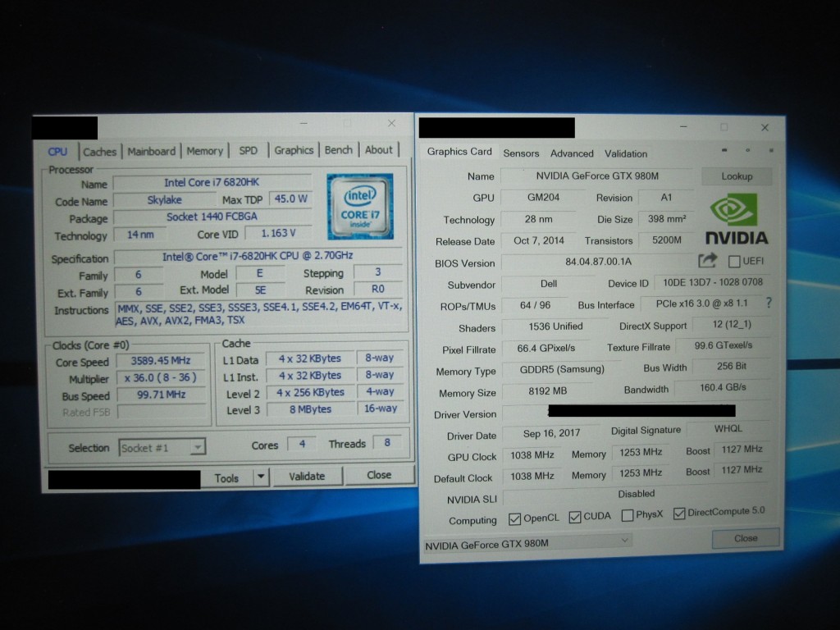
Task: Click the Specification field i7-6820HK CPU @ 2.70GHz
Action: 258,256
